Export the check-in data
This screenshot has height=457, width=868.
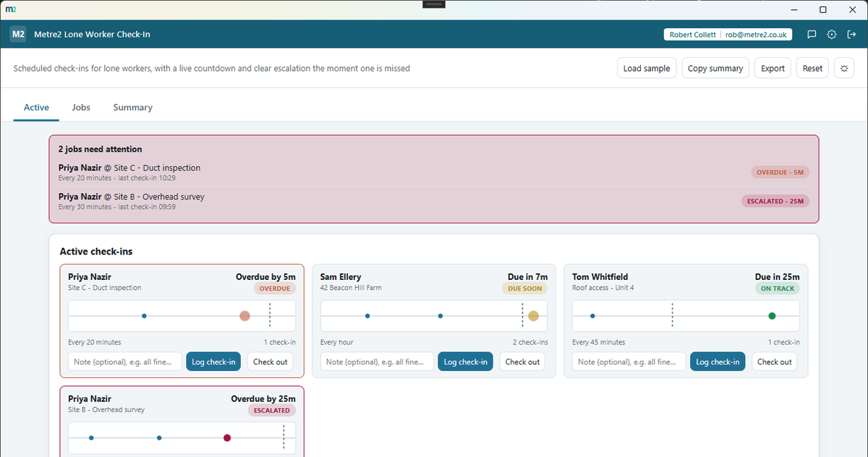pos(773,68)
